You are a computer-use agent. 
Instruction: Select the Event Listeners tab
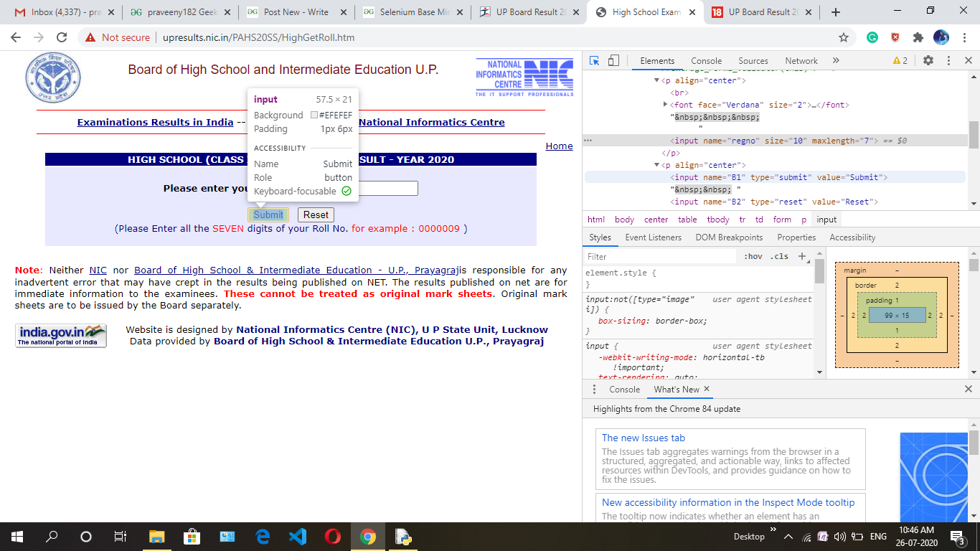654,237
